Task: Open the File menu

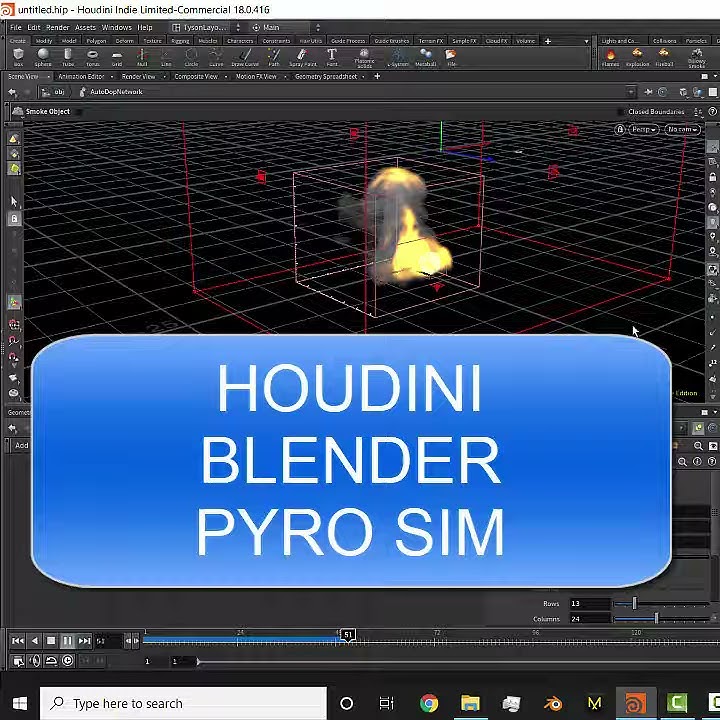Action: (16, 28)
